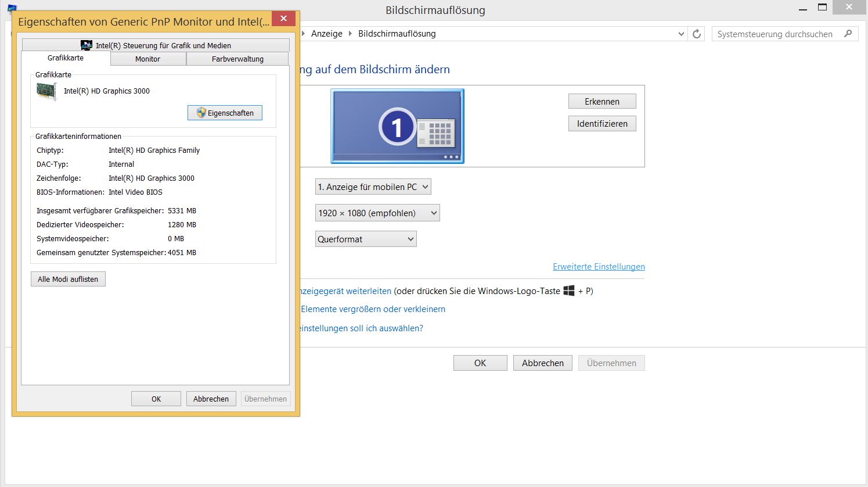Image resolution: width=868 pixels, height=487 pixels.
Task: Click the Erkennen button
Action: pos(602,101)
